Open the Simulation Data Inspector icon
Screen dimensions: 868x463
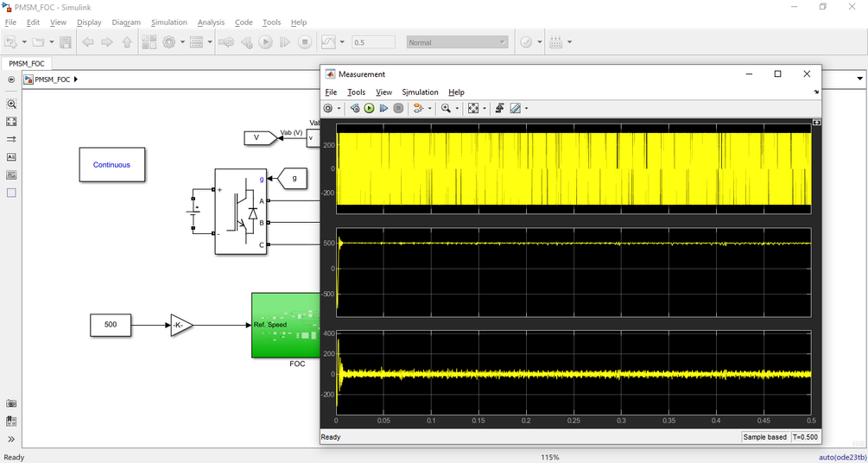[328, 42]
